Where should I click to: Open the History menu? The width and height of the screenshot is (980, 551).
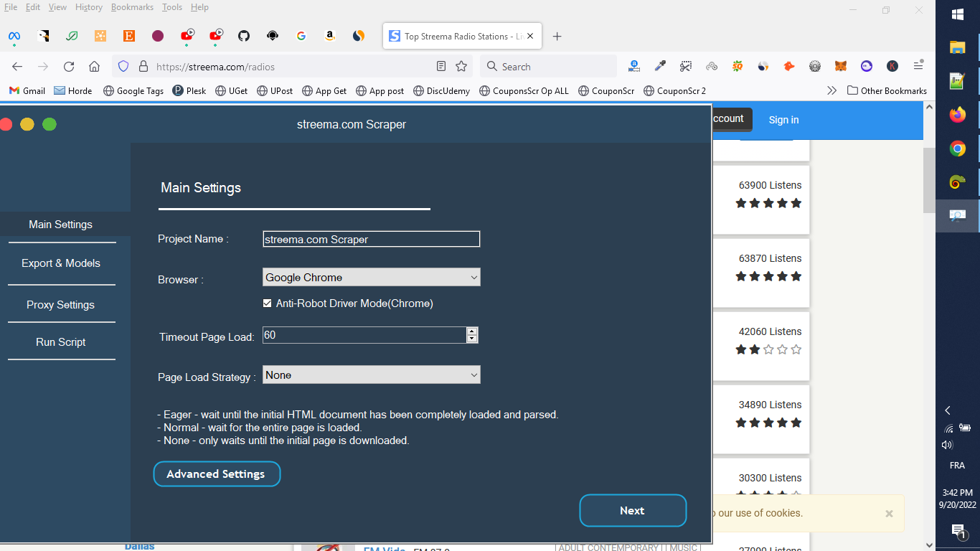89,7
